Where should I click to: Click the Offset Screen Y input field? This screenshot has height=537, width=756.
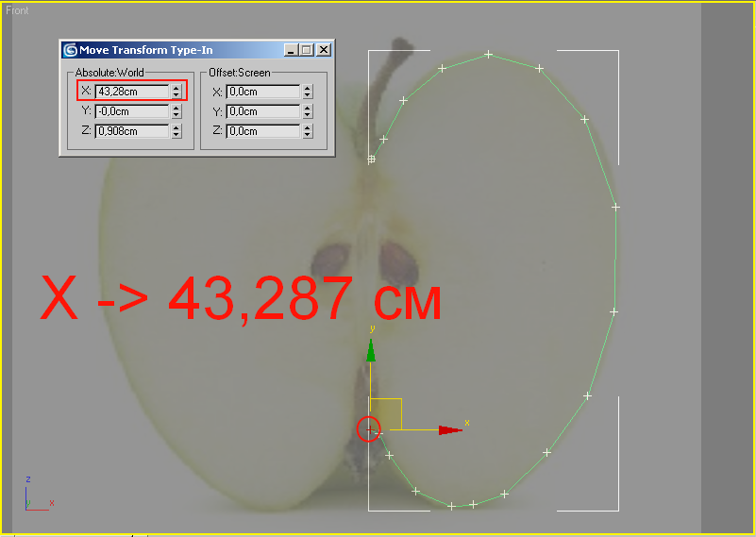coord(263,111)
